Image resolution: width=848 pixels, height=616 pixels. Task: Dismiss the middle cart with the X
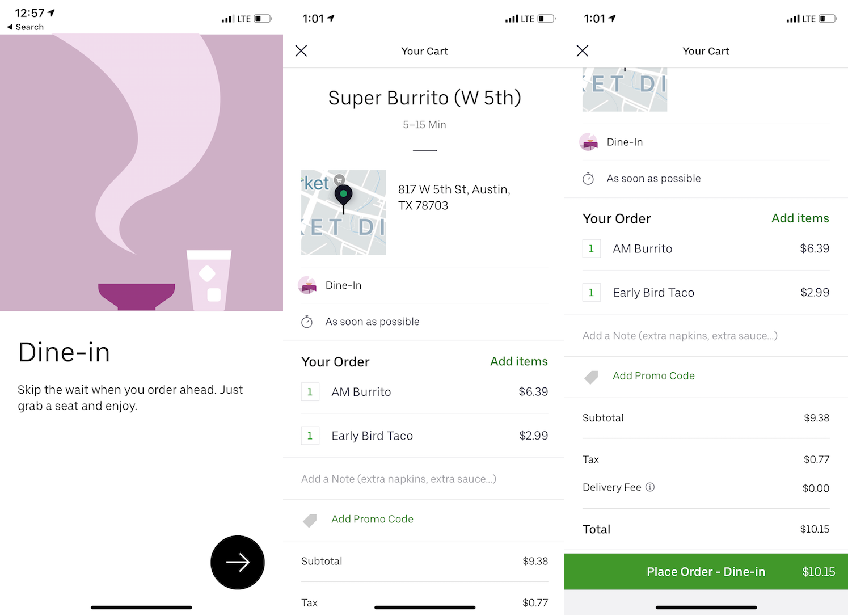click(x=301, y=50)
